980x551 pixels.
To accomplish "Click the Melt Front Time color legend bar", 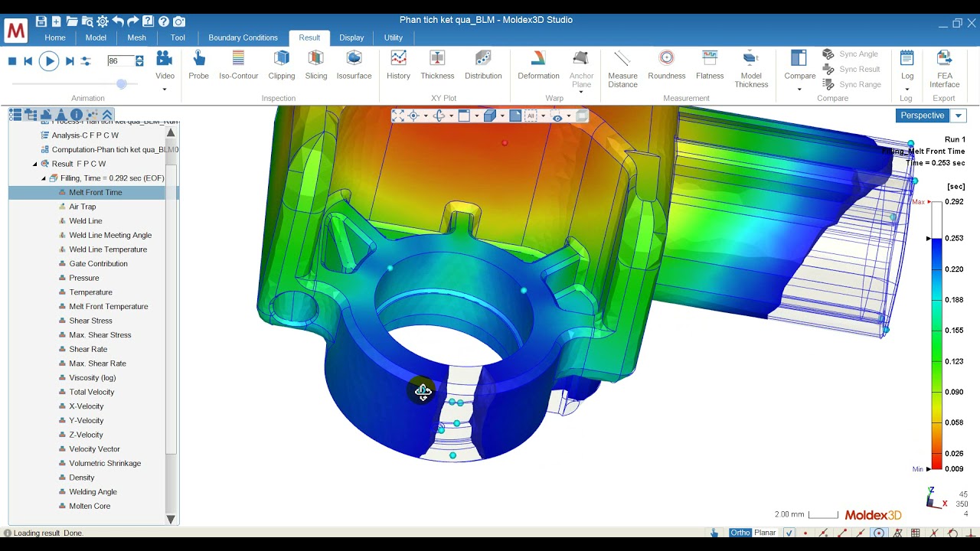I will click(936, 335).
